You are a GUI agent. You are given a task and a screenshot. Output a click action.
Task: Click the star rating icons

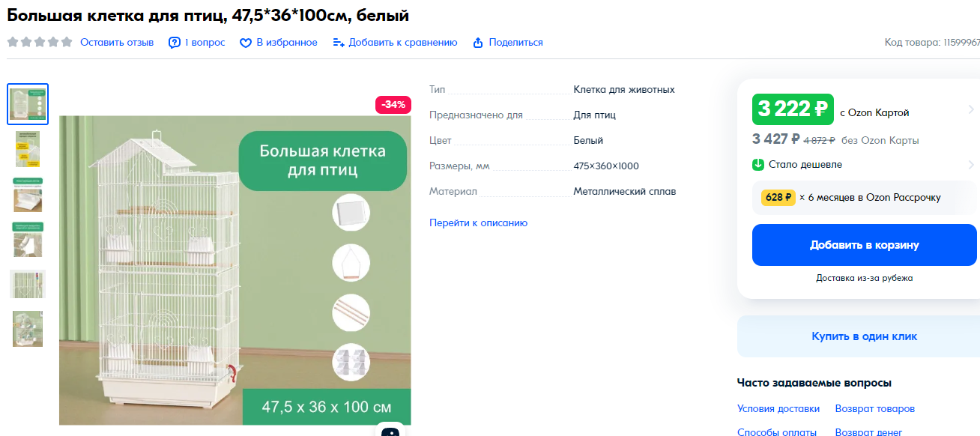point(40,42)
